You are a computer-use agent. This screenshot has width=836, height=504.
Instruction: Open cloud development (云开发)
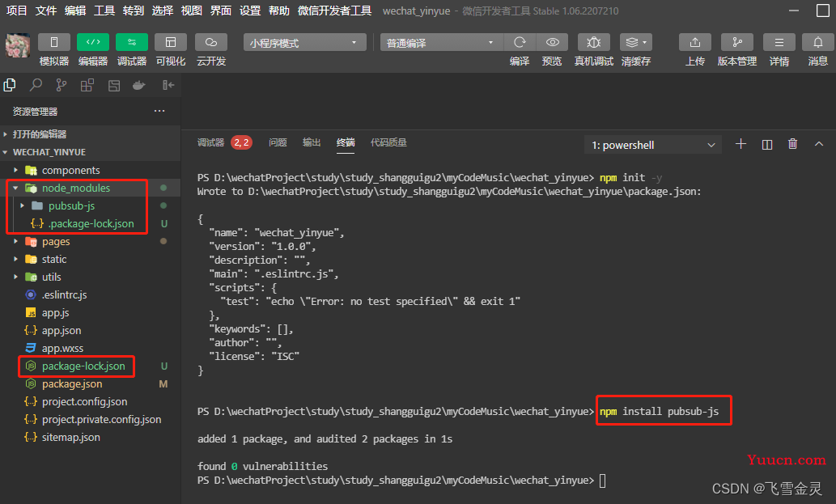tap(211, 42)
